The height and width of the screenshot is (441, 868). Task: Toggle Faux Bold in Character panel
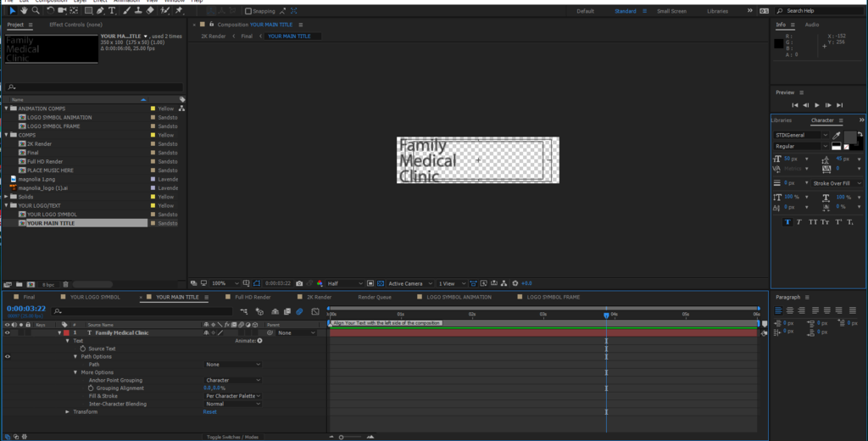click(786, 222)
